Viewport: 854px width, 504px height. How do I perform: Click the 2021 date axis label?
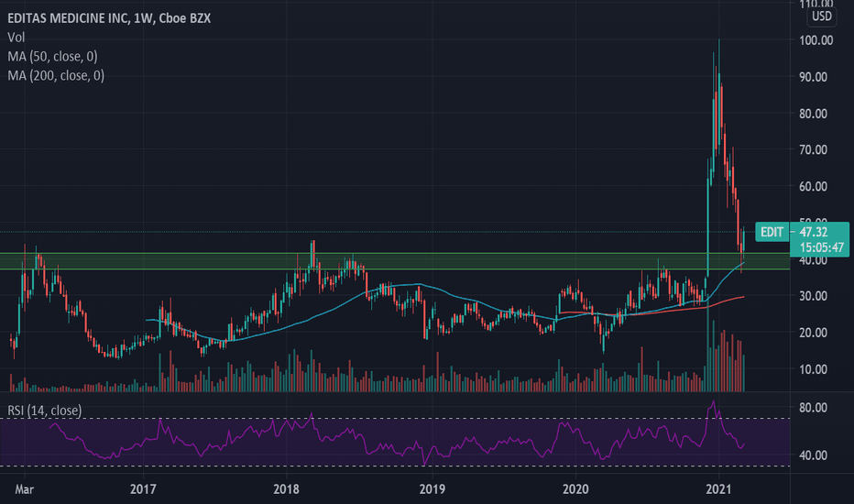718,489
